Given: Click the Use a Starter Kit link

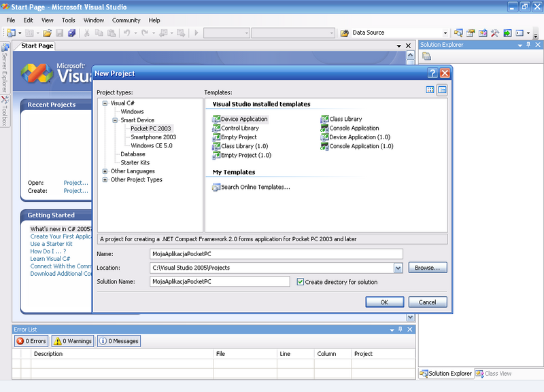Looking at the screenshot, I should coord(52,244).
